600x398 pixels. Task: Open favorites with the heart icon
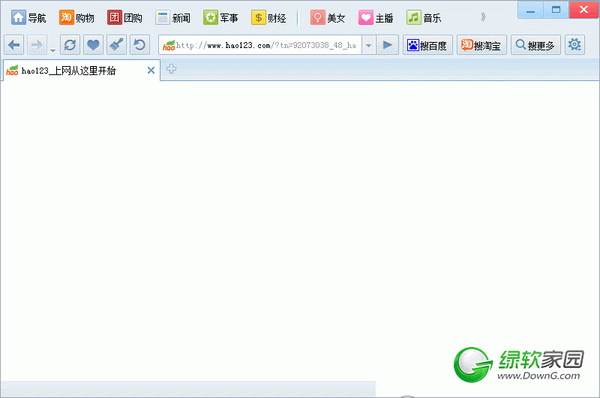93,45
